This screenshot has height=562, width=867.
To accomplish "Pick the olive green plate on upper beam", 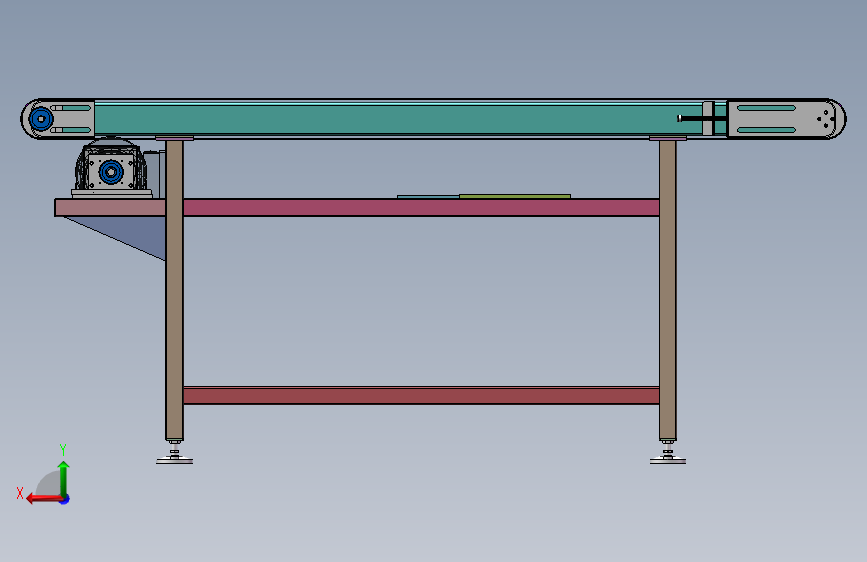I will [515, 196].
